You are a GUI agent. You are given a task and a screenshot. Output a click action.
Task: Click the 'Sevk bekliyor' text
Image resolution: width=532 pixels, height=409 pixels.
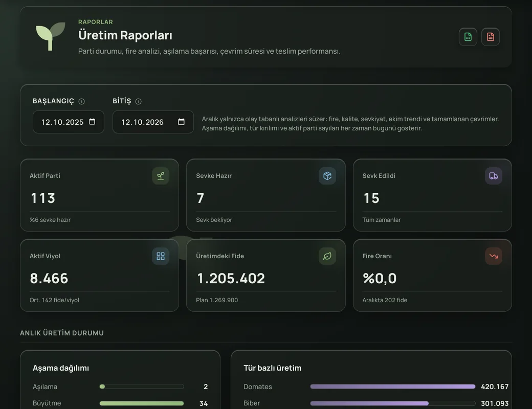[x=214, y=220]
